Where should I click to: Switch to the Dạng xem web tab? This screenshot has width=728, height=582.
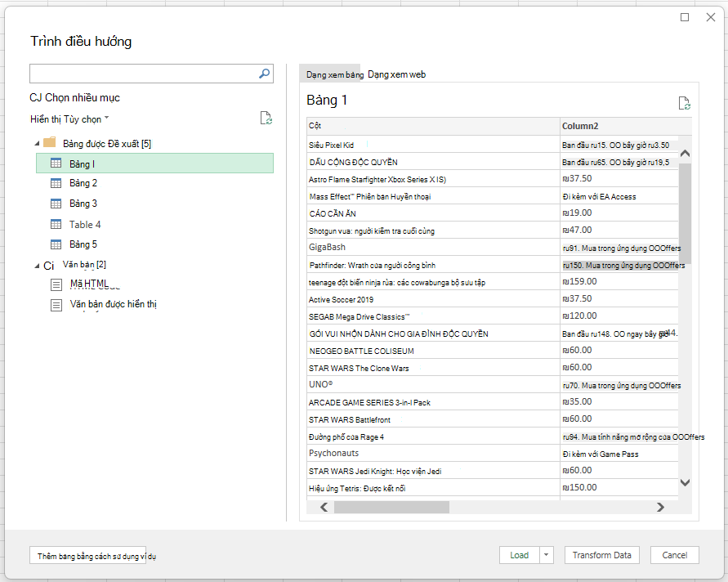396,74
